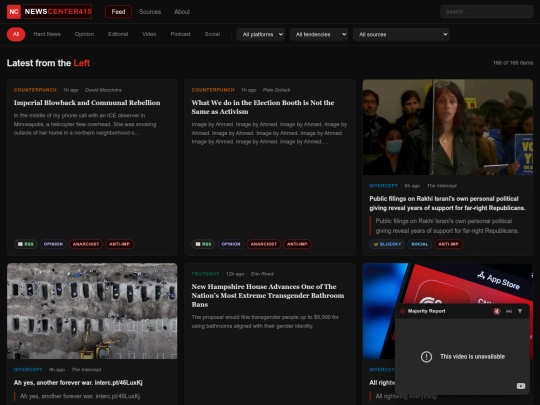Click INTERCEPT label on Rakhi Israni card
This screenshot has height=405, width=540.
coord(384,186)
